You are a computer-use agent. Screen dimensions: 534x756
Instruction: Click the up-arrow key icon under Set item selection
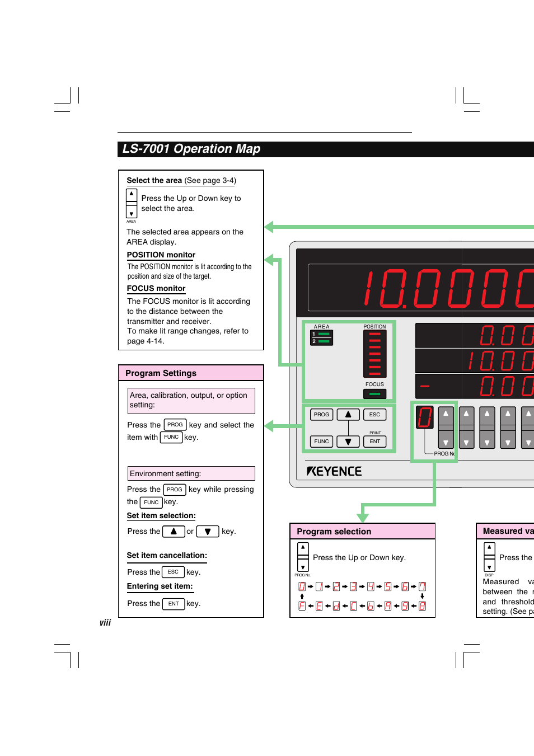[x=174, y=532]
